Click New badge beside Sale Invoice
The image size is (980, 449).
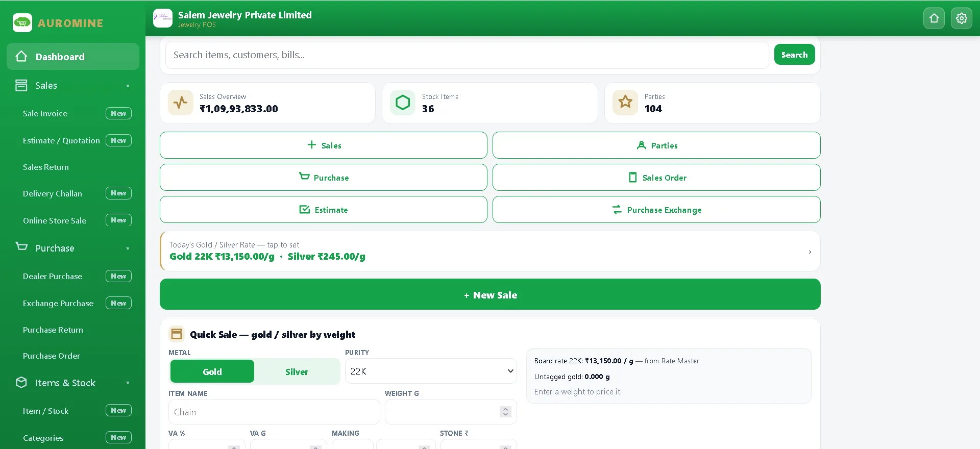click(118, 113)
